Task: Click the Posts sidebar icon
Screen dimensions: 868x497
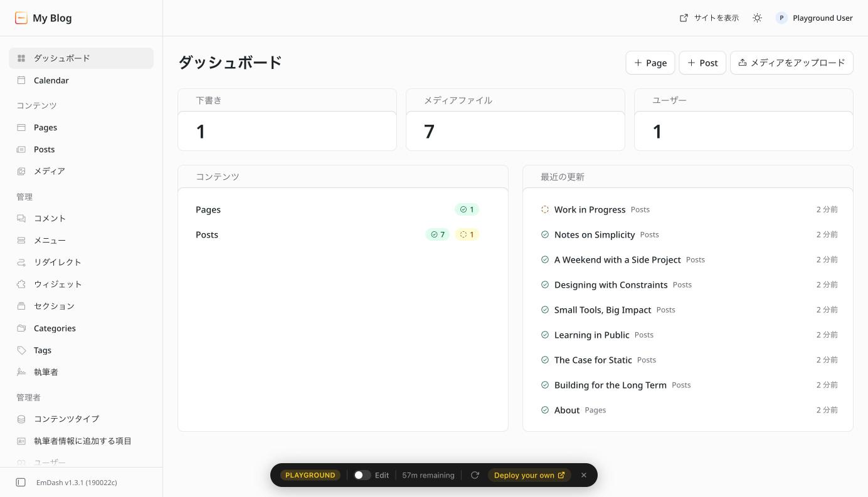Action: (x=21, y=149)
